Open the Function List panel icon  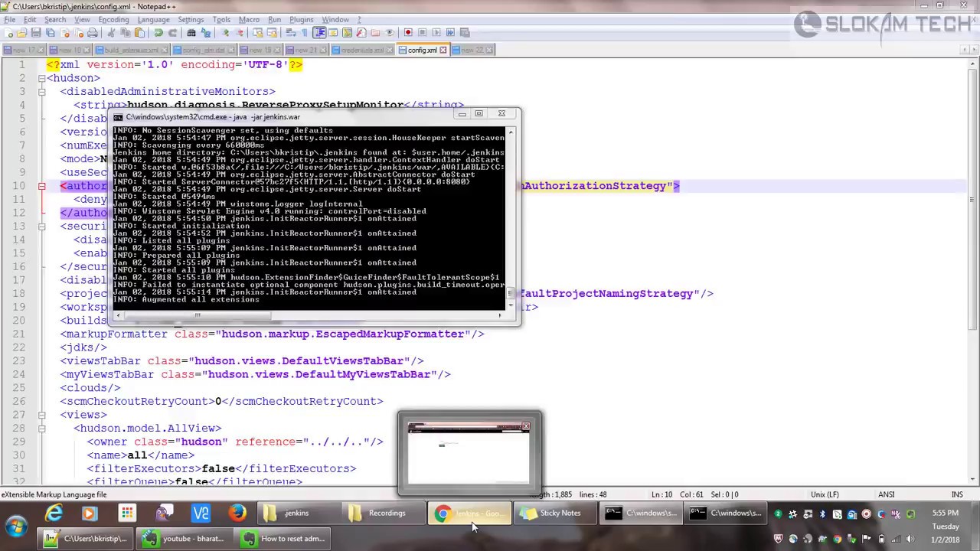[361, 33]
